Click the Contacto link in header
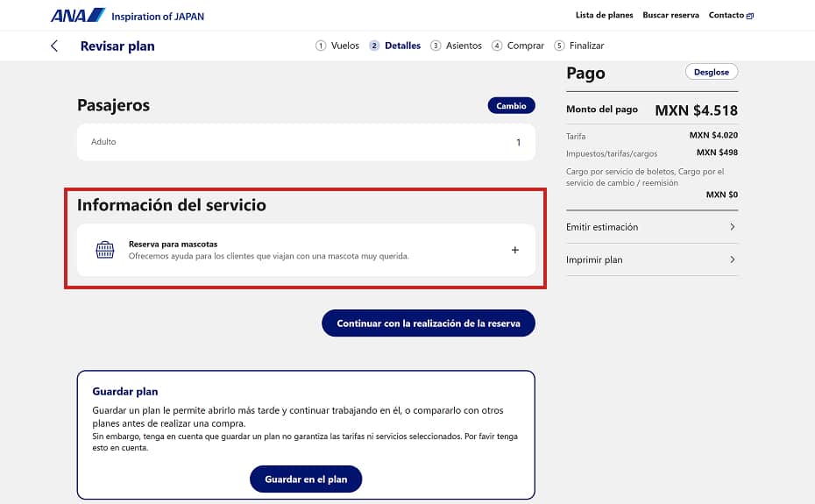 (726, 15)
